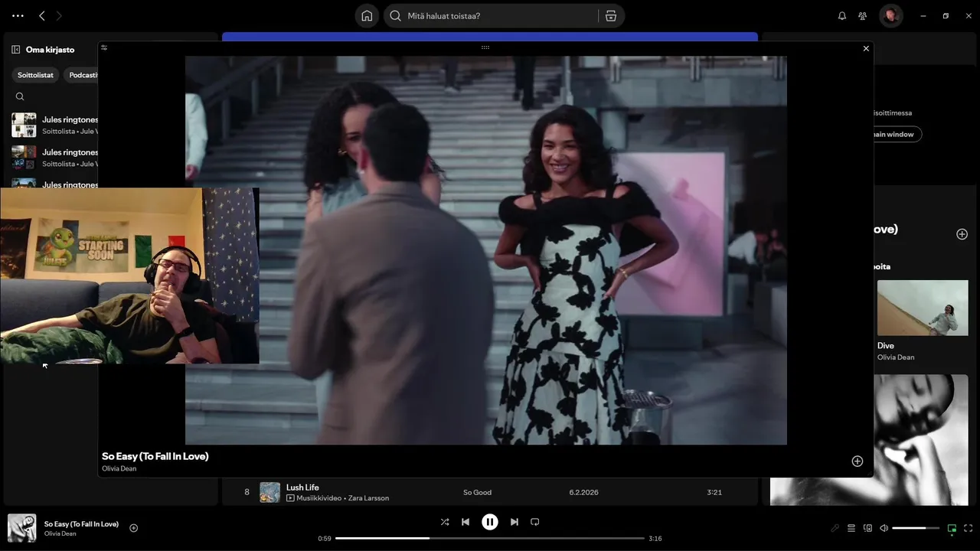This screenshot has width=980, height=551.
Task: Go back with the left arrow
Action: coord(42,15)
